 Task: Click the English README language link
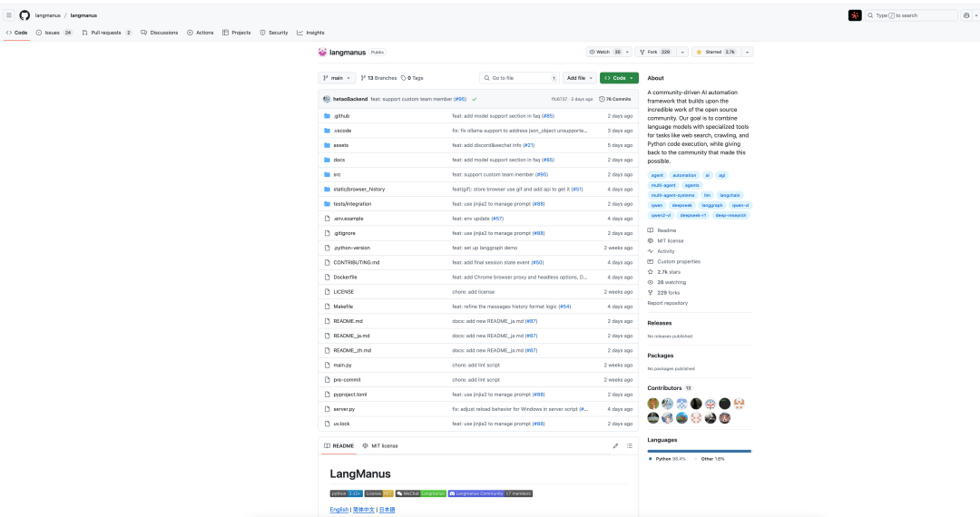(x=339, y=510)
